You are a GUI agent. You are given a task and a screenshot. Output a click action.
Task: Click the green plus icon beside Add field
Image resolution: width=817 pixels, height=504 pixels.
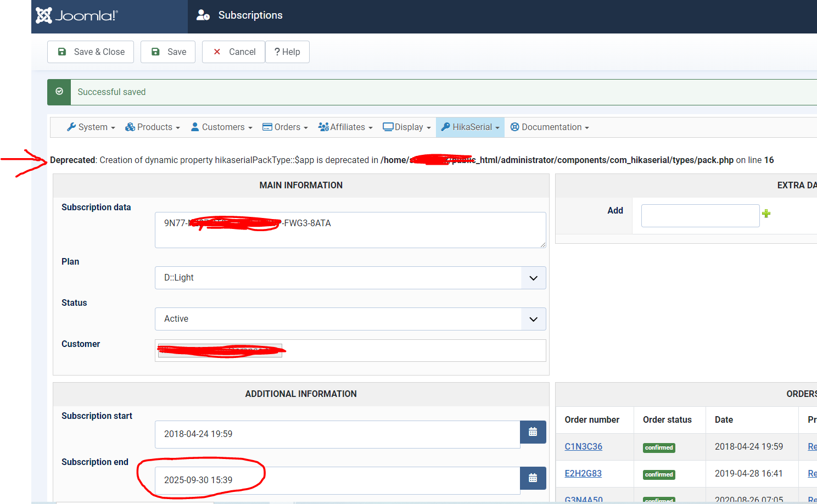(x=766, y=214)
